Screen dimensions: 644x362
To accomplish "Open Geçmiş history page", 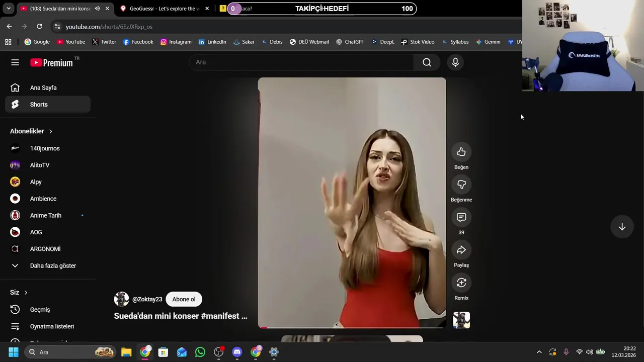I will pos(48,310).
